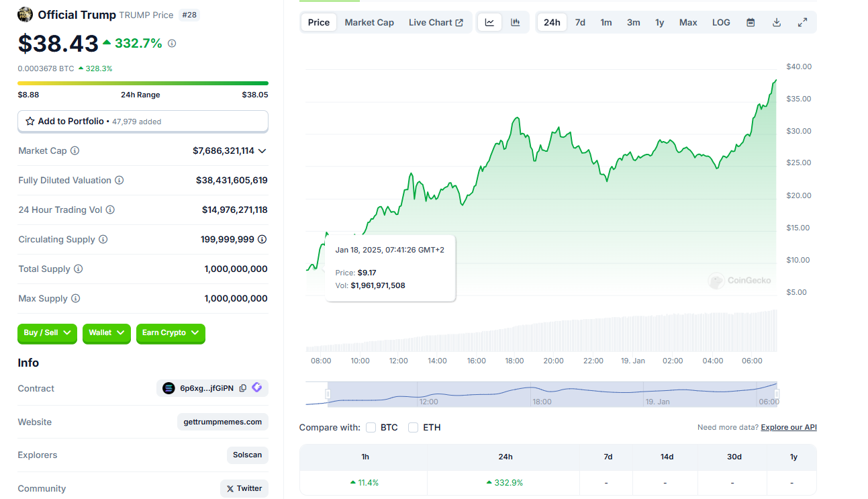The width and height of the screenshot is (868, 499).
Task: Expand the Market Cap value chevron
Action: 262,151
